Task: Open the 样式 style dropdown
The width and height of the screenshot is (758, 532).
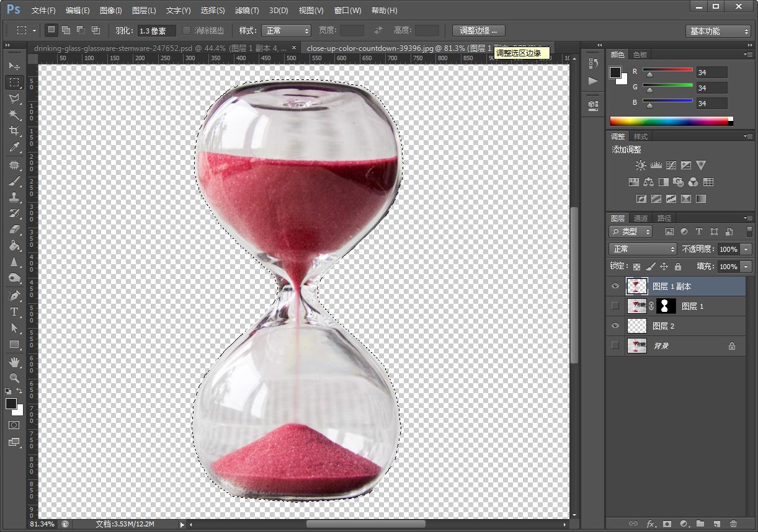Action: [x=286, y=30]
